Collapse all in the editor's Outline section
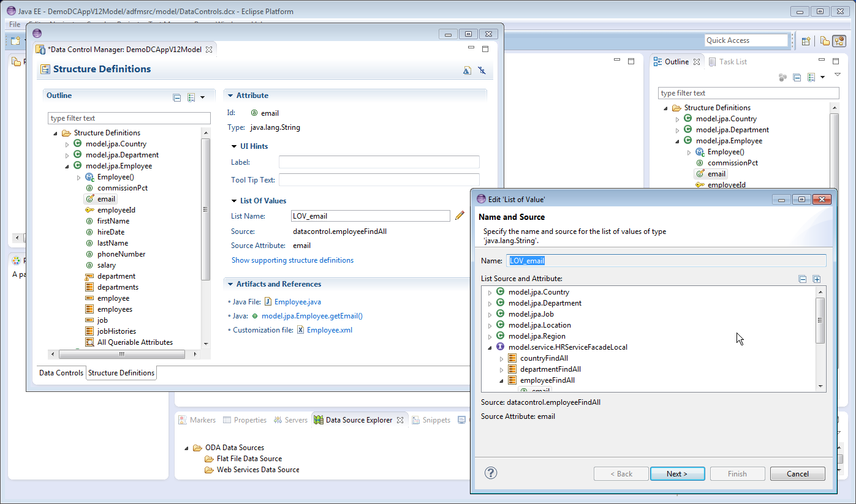Image resolution: width=856 pixels, height=504 pixels. 177,97
